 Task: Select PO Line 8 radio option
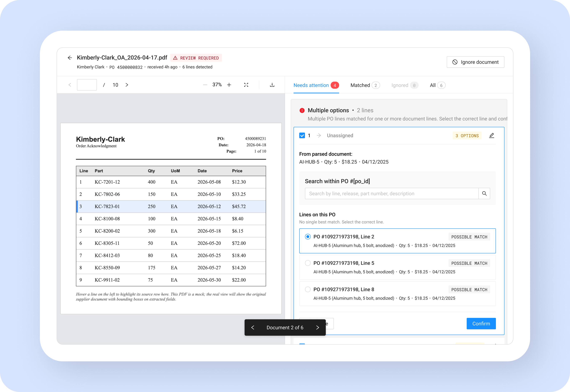pos(308,289)
